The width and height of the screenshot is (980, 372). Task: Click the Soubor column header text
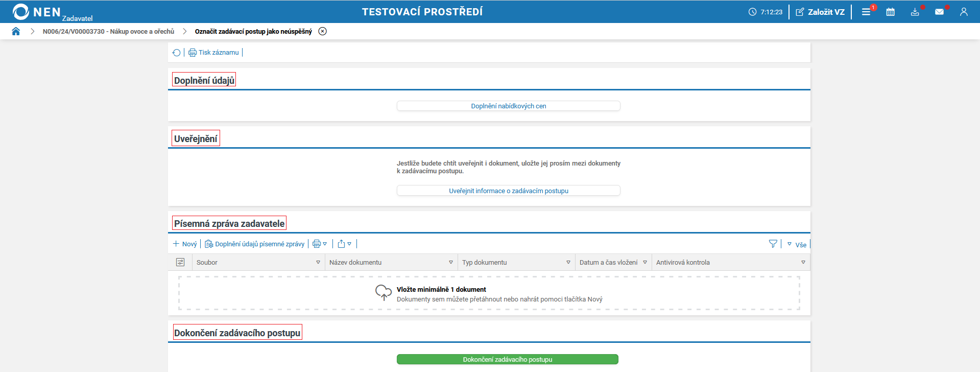click(207, 262)
